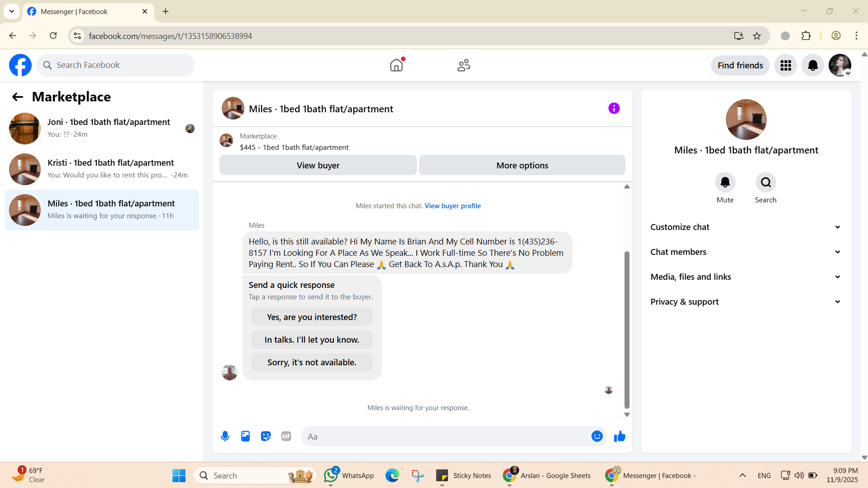Open Joni apartment conversation
The height and width of the screenshot is (488, 868).
click(102, 129)
